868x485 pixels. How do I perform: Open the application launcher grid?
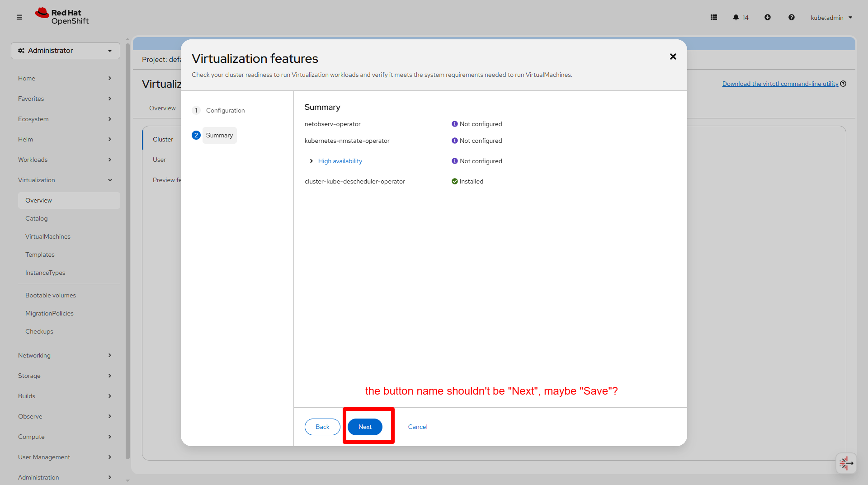pos(714,17)
